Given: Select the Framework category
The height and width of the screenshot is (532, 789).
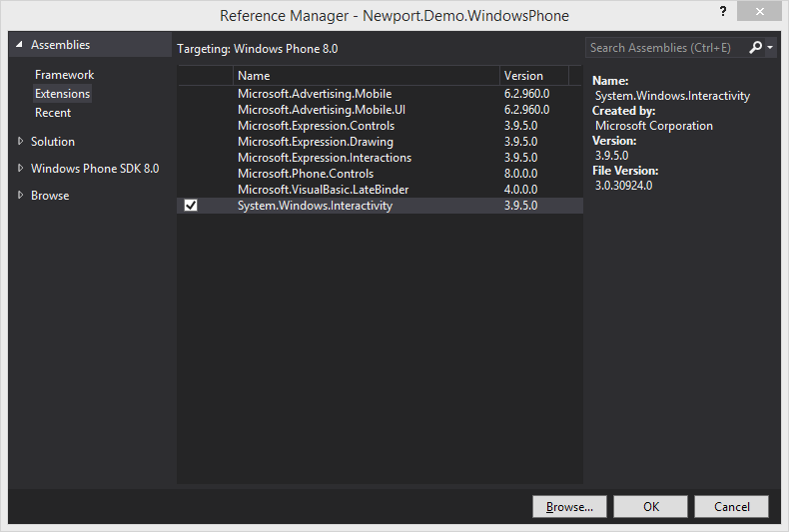Looking at the screenshot, I should pos(64,75).
